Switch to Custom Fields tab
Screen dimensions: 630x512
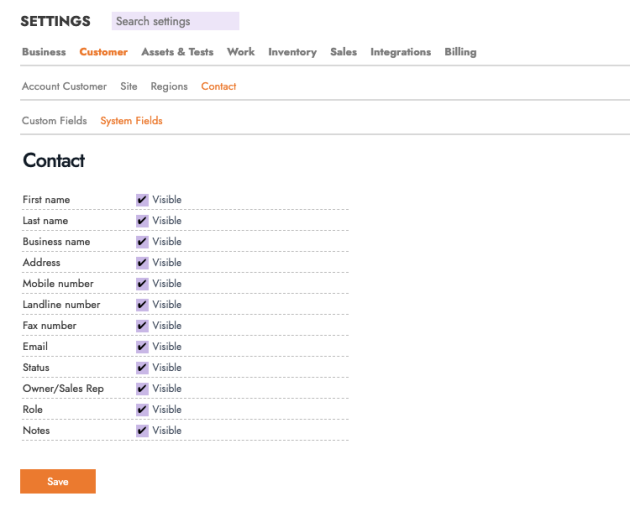click(54, 121)
